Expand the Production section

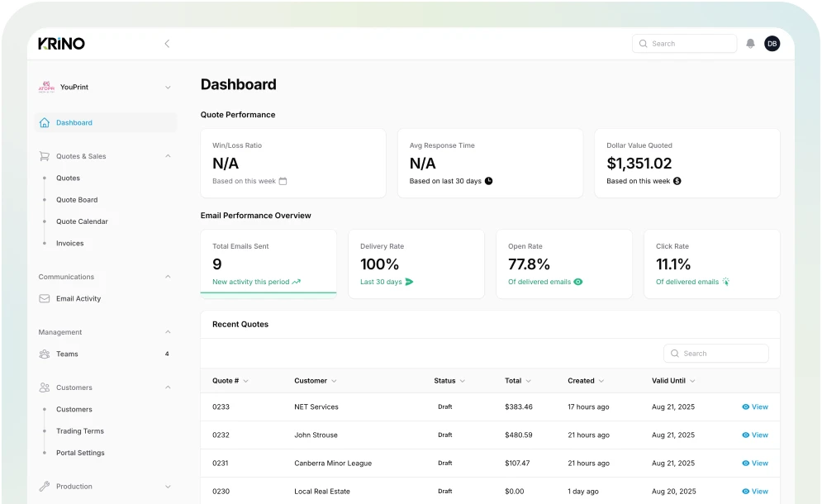pyautogui.click(x=168, y=487)
